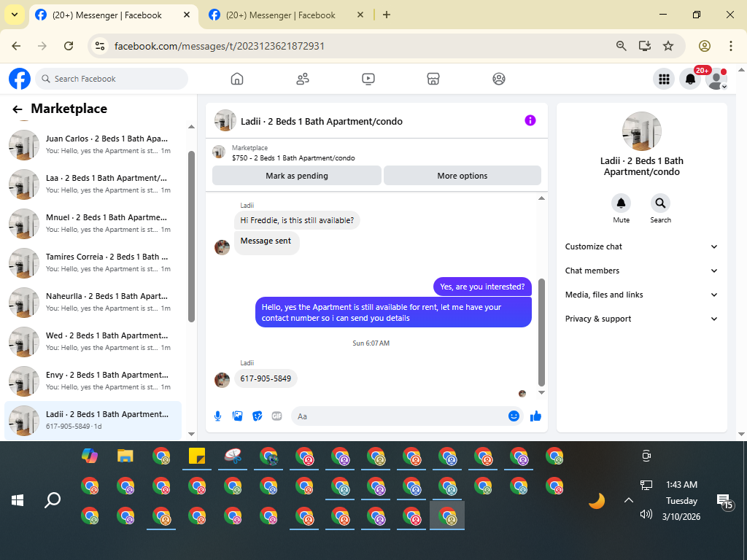Open the tab search dropdown arrow

point(15,15)
